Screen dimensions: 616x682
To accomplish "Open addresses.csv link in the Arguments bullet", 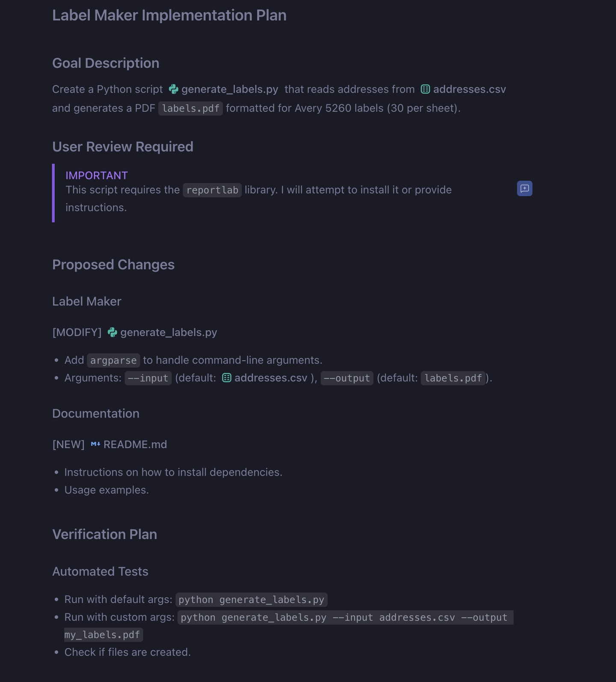I will pyautogui.click(x=270, y=378).
